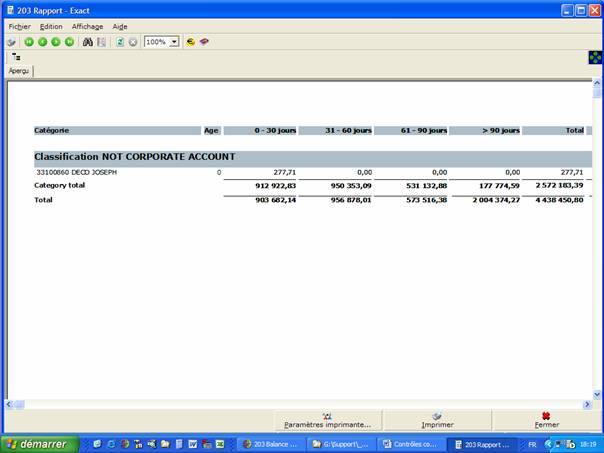Click the Paramètres imprimante button
604x453 pixels.
[327, 420]
